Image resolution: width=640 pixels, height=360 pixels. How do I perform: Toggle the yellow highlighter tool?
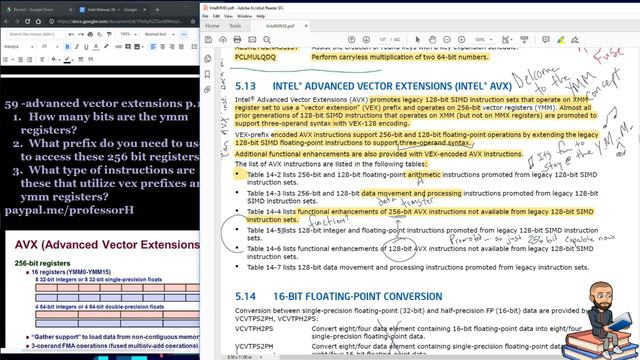561,40
